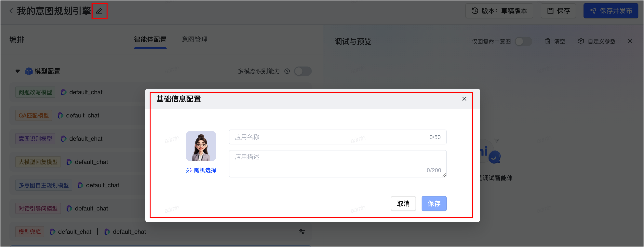
Task: Switch to the 智能体配置 tab
Action: [x=150, y=40]
